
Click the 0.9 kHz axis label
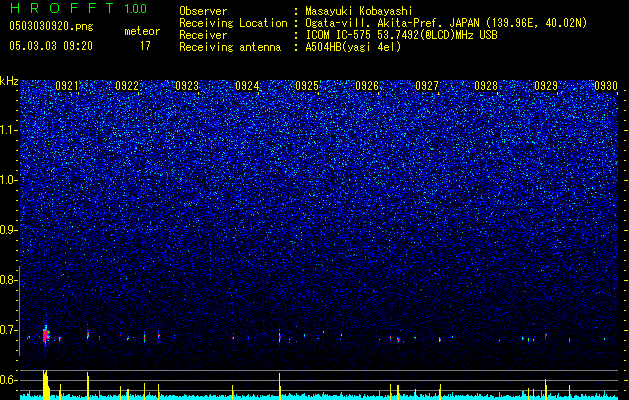(9, 230)
